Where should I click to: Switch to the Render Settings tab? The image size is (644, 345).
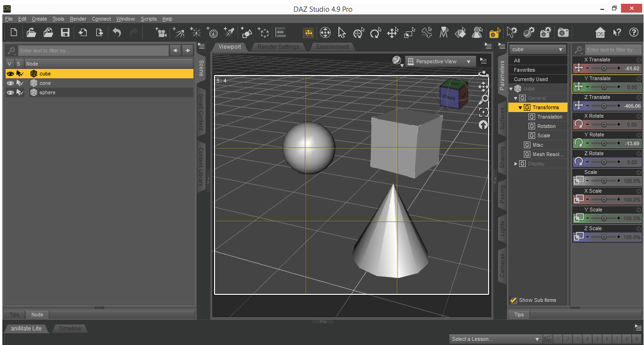[x=278, y=47]
